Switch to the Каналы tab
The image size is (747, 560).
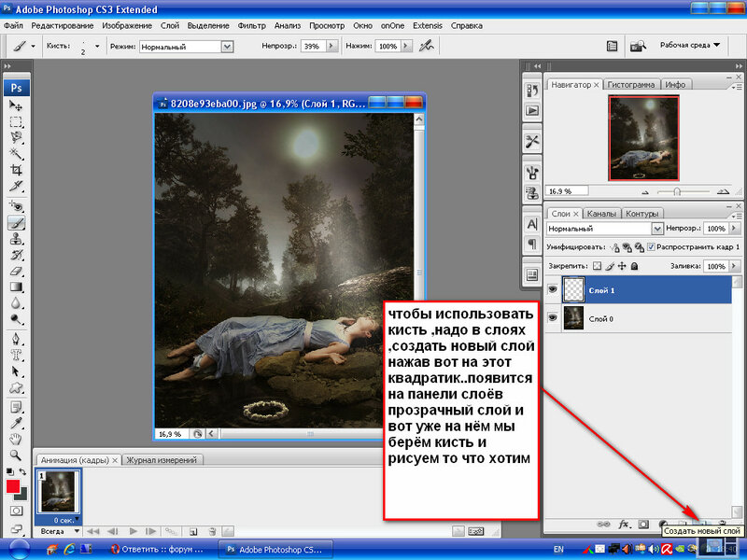click(x=601, y=213)
